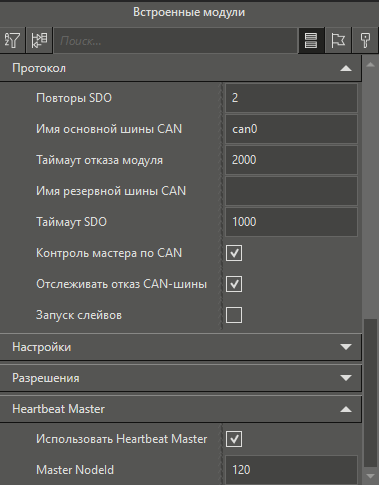Expand the Настройки section
Viewport: 379px width, 485px height.
(180, 347)
